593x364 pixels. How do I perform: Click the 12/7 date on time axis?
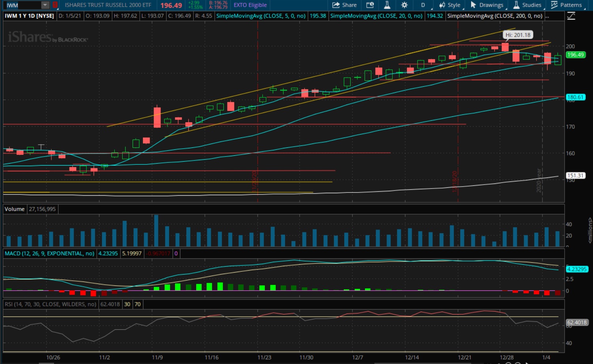(x=357, y=357)
